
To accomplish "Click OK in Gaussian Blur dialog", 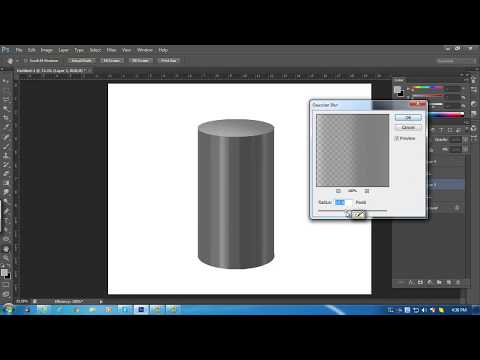I will pos(408,118).
